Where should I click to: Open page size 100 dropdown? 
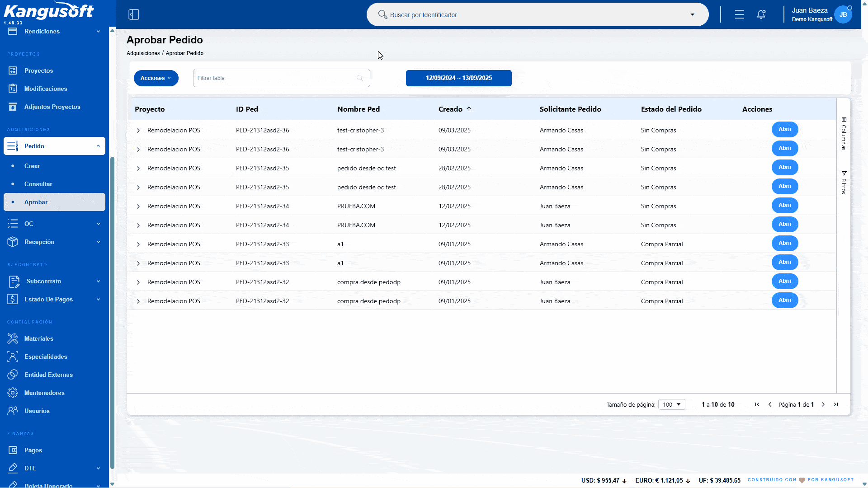pos(672,404)
